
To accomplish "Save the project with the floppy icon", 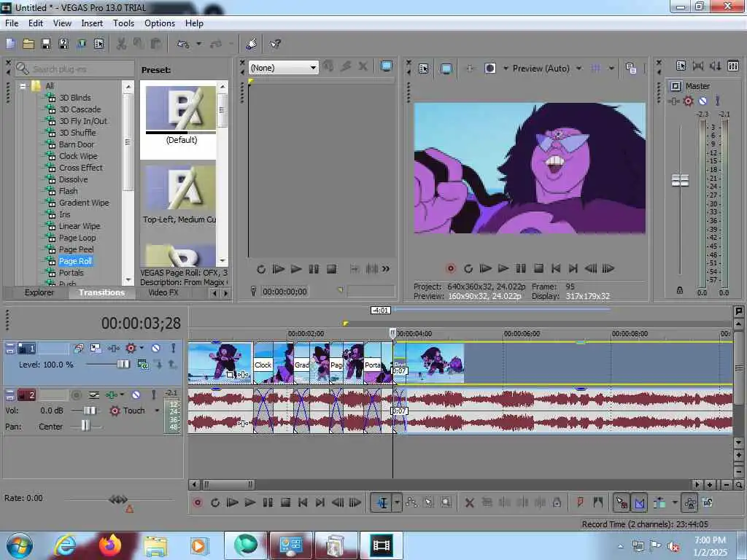I will click(x=46, y=44).
